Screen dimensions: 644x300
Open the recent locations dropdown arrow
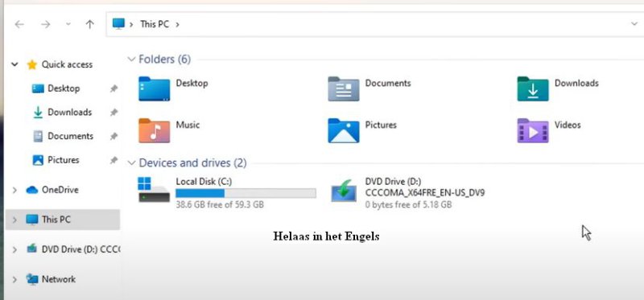coord(68,24)
